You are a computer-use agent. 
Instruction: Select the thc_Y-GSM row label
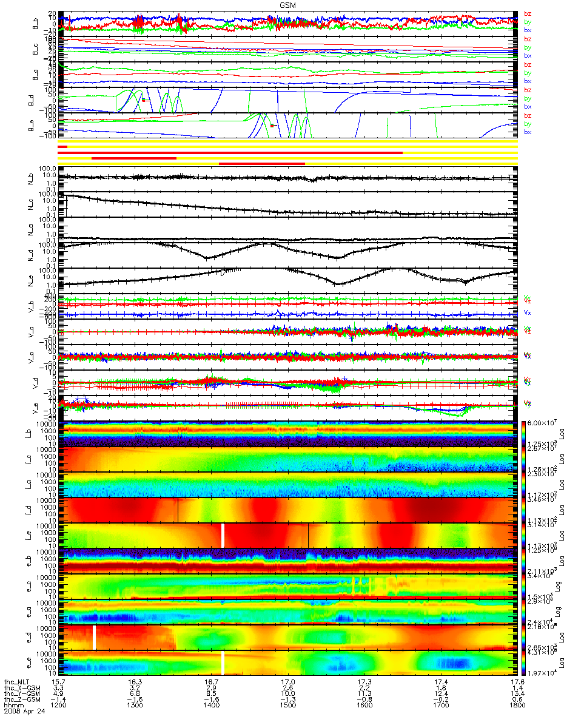pos(22,694)
